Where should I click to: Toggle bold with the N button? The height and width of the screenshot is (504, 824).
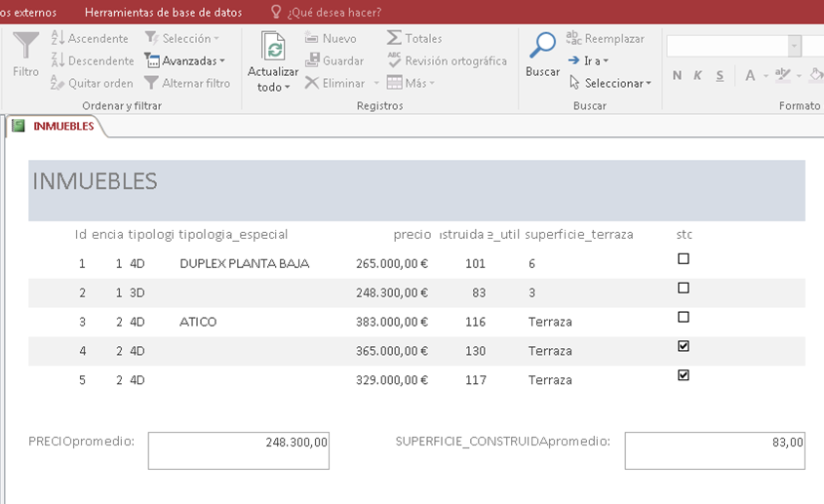(677, 76)
